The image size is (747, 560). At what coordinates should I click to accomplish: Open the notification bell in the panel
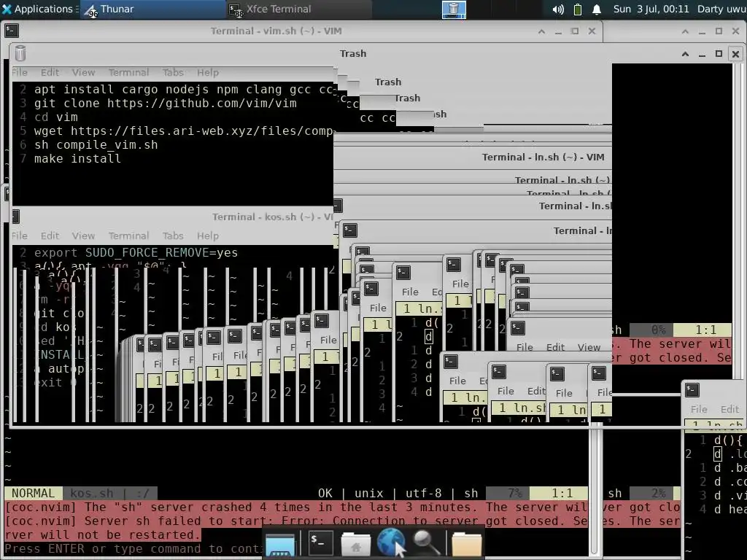tap(597, 9)
